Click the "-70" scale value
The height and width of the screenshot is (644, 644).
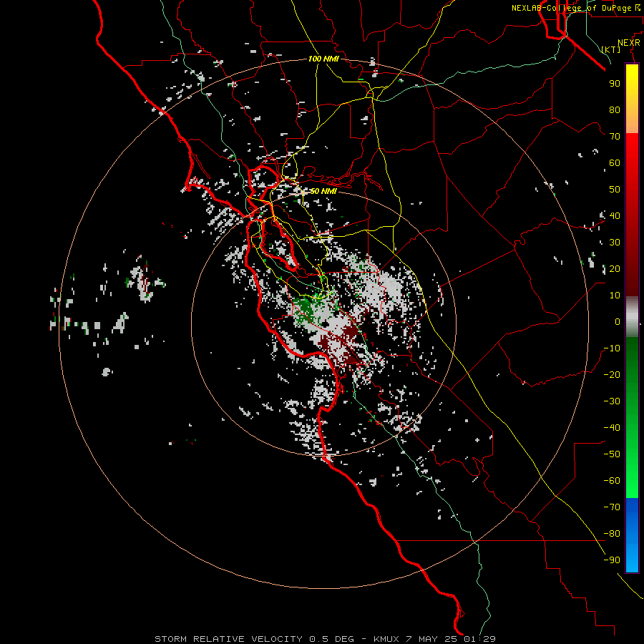point(612,507)
